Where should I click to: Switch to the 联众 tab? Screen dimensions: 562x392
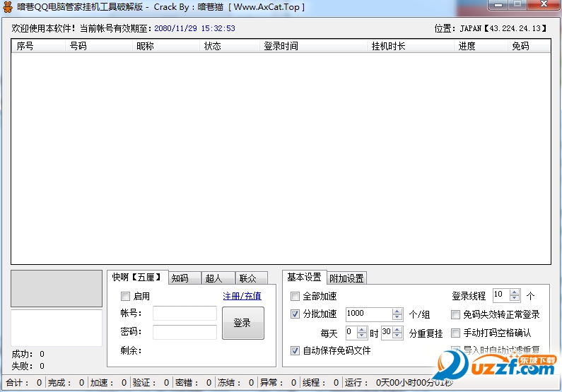[251, 278]
